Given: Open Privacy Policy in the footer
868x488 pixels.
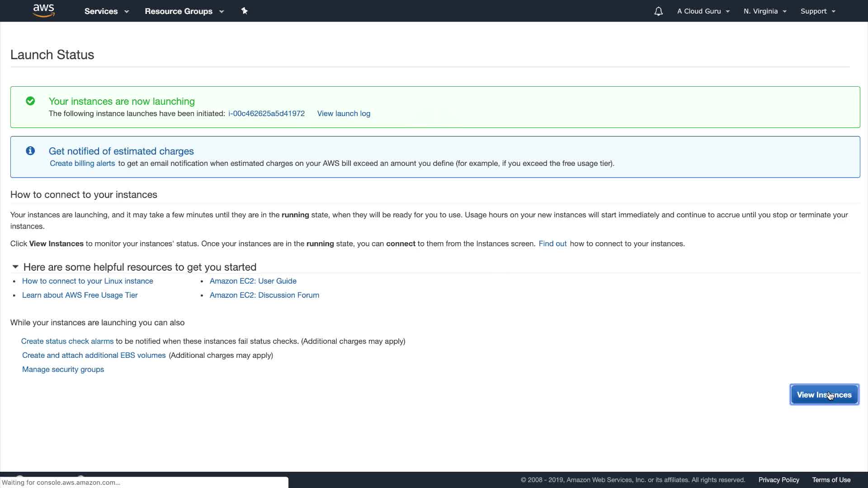Looking at the screenshot, I should coord(778,480).
